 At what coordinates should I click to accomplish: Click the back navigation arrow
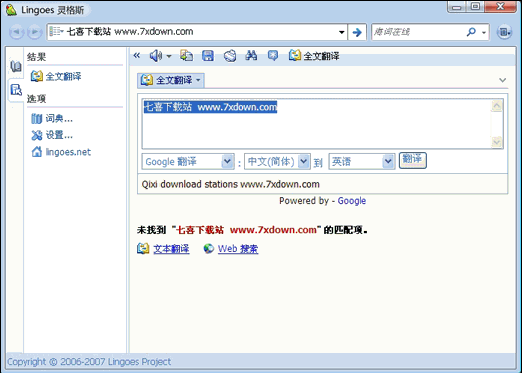click(x=16, y=32)
